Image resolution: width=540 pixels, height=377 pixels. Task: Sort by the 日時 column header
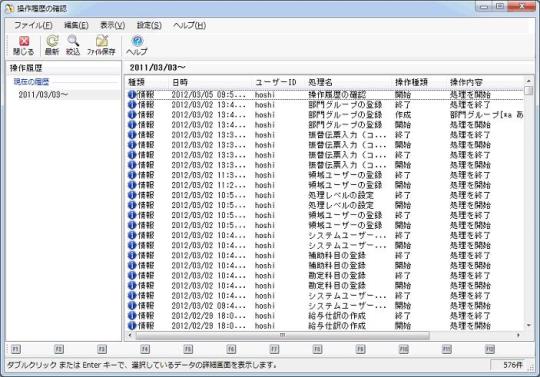coord(180,82)
